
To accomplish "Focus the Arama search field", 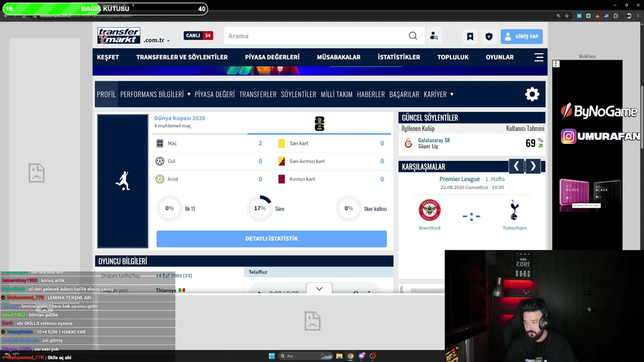I will coord(317,36).
